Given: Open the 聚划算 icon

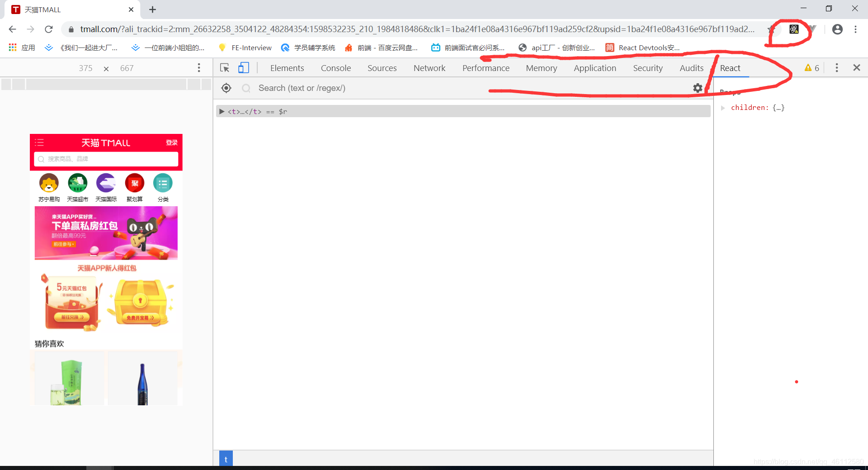Looking at the screenshot, I should [135, 188].
